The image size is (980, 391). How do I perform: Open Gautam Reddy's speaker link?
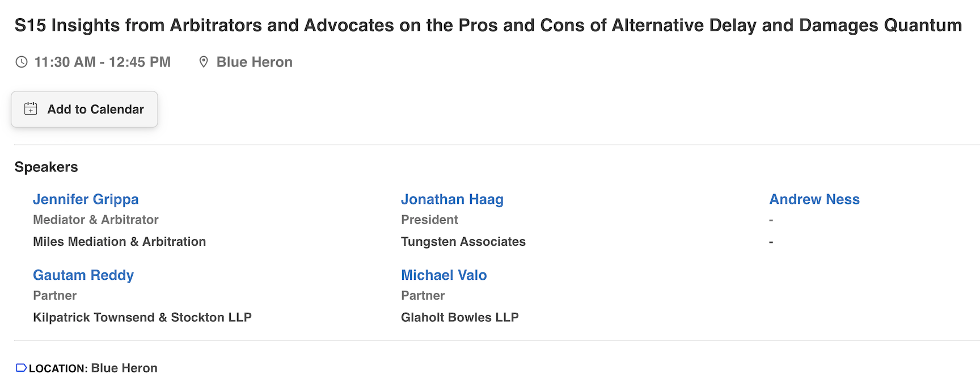pyautogui.click(x=83, y=275)
